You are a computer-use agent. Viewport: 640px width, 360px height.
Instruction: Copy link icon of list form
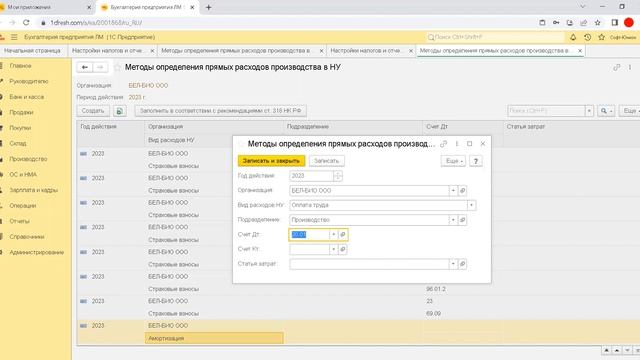point(617,67)
